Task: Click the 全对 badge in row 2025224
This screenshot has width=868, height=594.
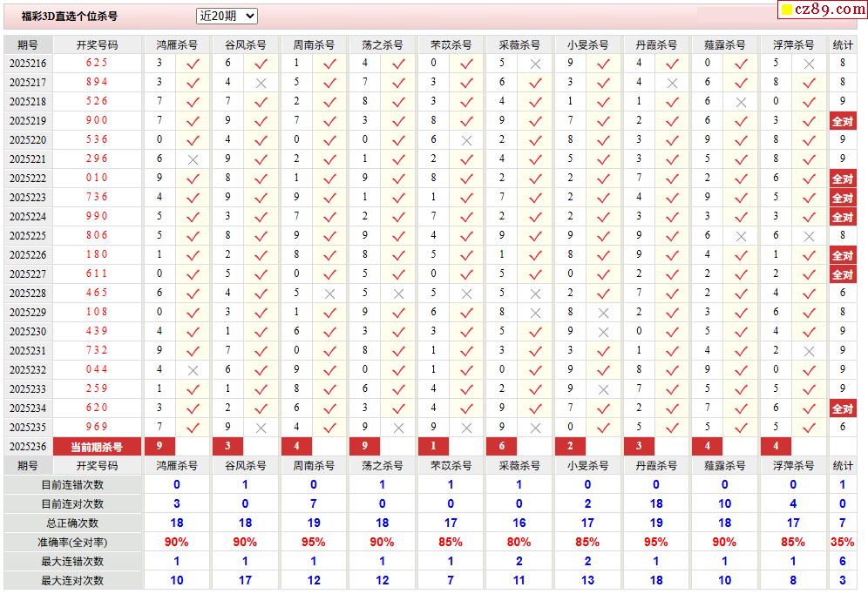Action: pyautogui.click(x=843, y=217)
